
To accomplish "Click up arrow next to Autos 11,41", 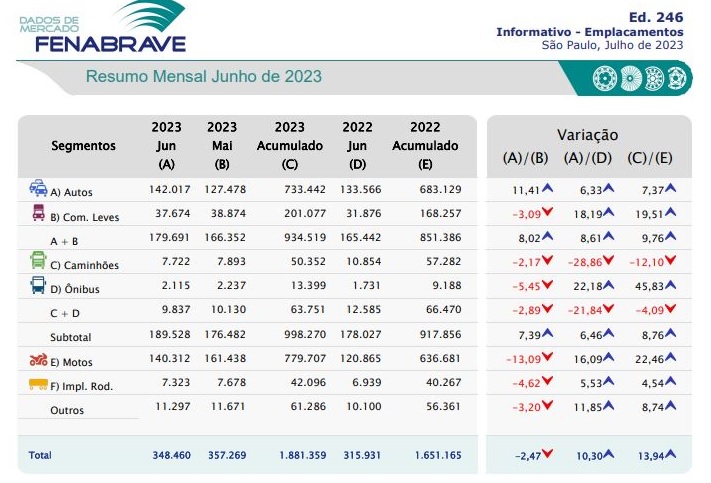I will coord(547,187).
